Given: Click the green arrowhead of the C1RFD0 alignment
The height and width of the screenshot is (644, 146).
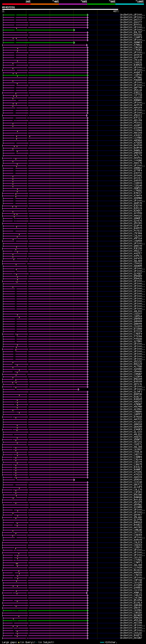Looking at the screenshot, I should 88,75.
